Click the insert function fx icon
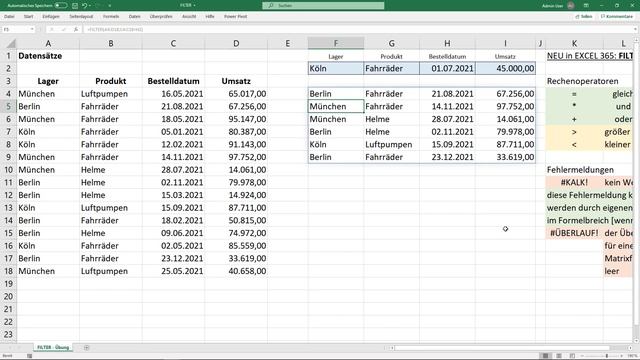 [76, 29]
